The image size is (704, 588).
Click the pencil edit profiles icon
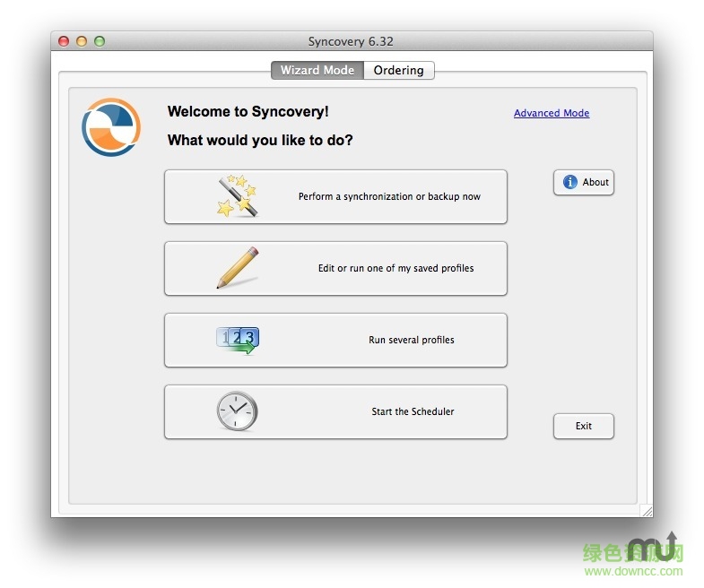coord(238,267)
